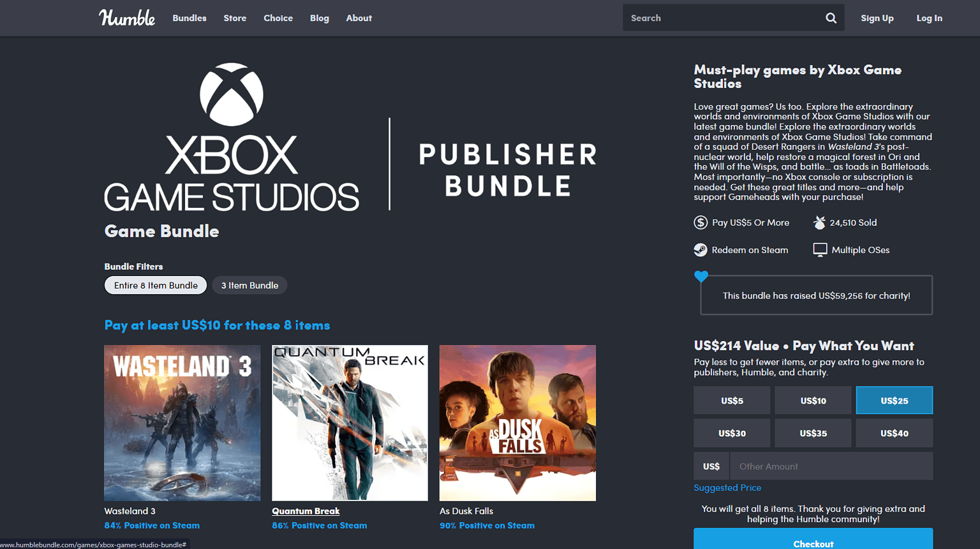Click the Sign Up link
Screen dimensions: 980x549
coord(877,18)
